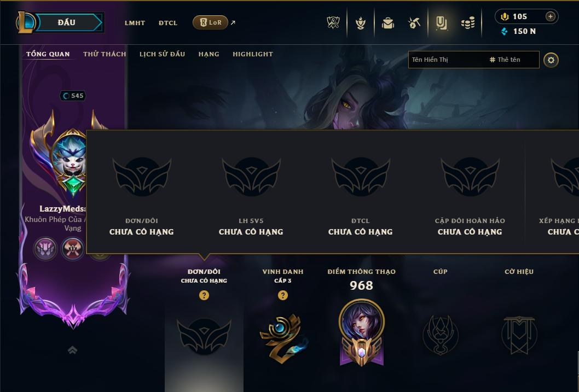The height and width of the screenshot is (392, 579).
Task: Open the HIGHLIGHT tab
Action: pos(253,54)
